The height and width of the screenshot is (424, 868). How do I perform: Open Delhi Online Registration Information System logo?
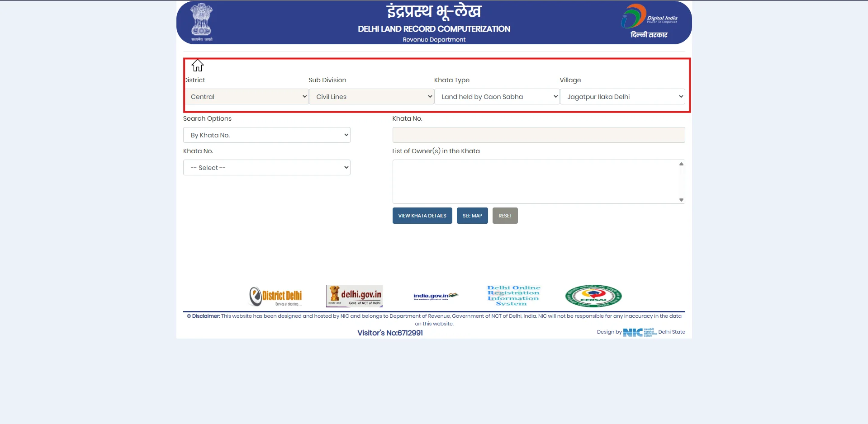point(513,296)
